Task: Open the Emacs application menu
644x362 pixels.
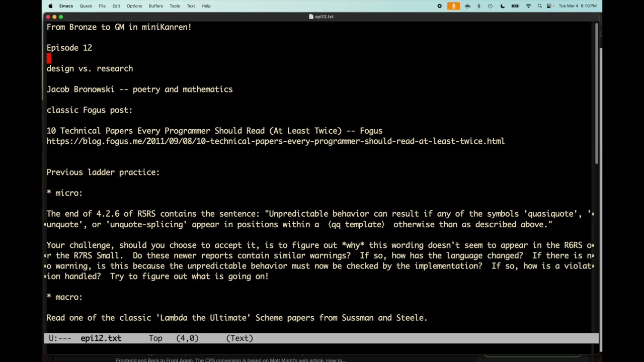Action: [66, 6]
